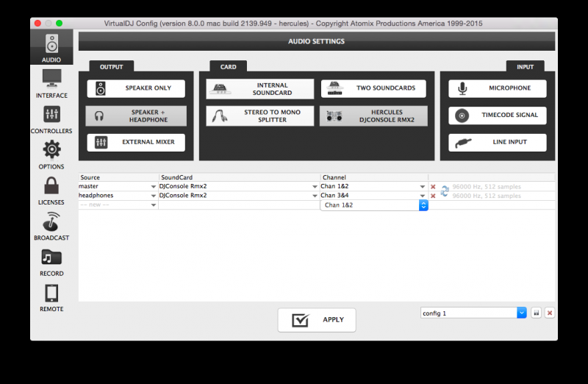Click the save config floppy icon

tap(537, 313)
